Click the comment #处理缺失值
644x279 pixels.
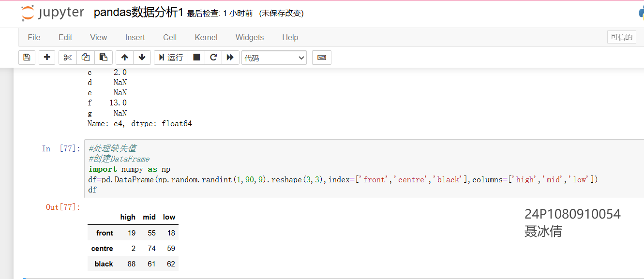click(x=112, y=148)
